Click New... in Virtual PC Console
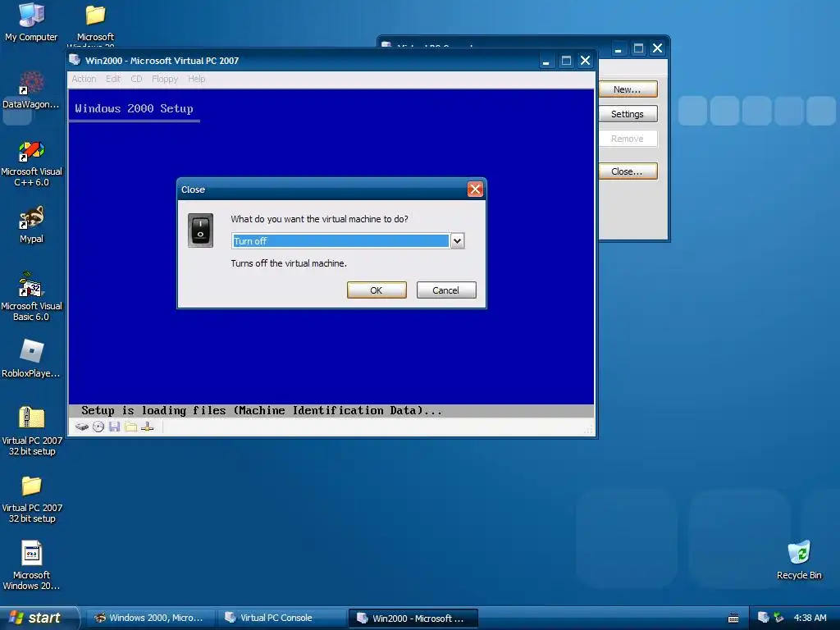Screen dimensions: 840x630 coord(628,89)
